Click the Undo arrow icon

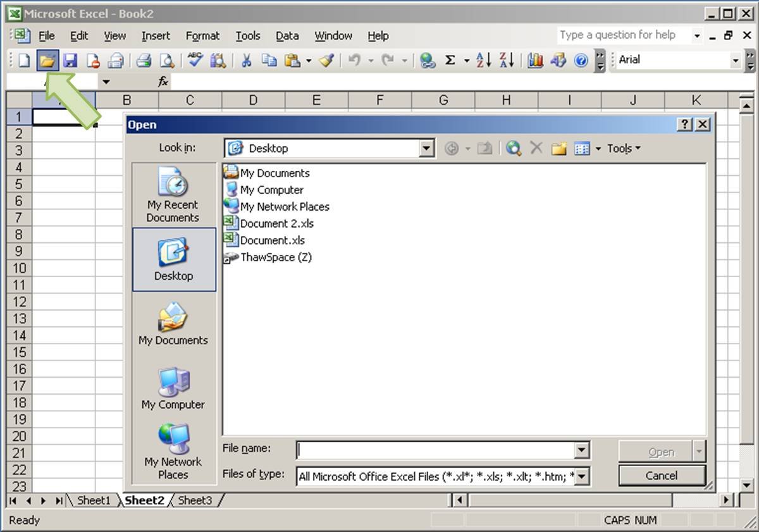click(355, 60)
